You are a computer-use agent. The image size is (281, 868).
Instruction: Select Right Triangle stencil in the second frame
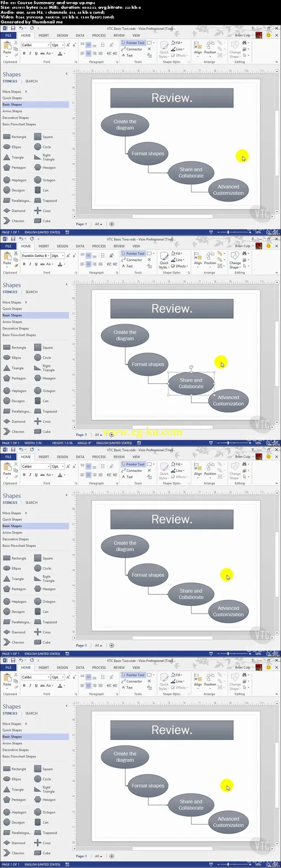pyautogui.click(x=44, y=368)
